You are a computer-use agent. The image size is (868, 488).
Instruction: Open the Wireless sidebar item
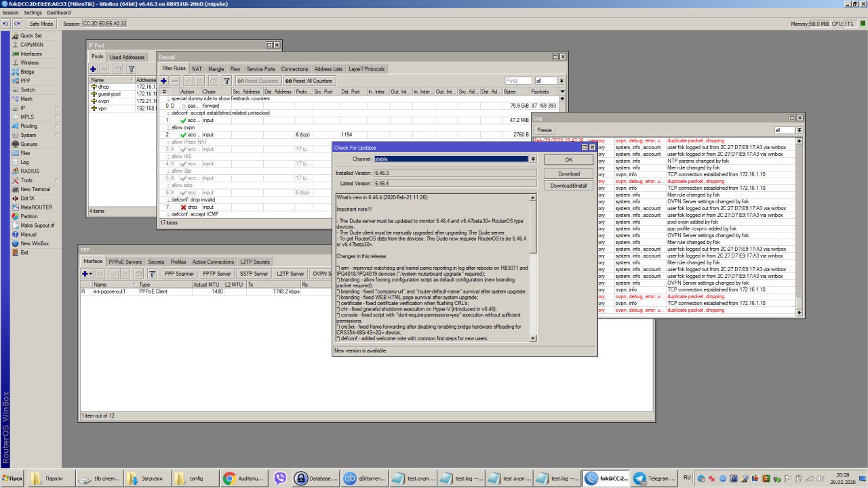[31, 63]
